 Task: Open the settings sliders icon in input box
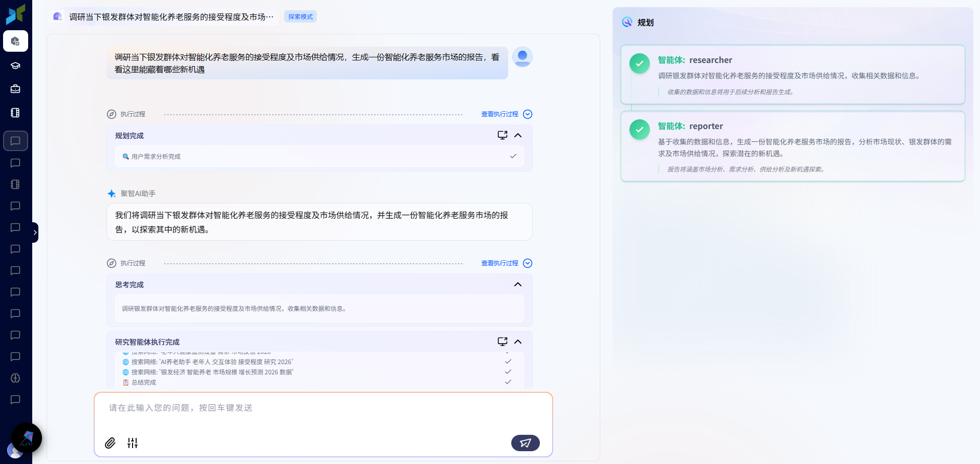click(x=133, y=443)
